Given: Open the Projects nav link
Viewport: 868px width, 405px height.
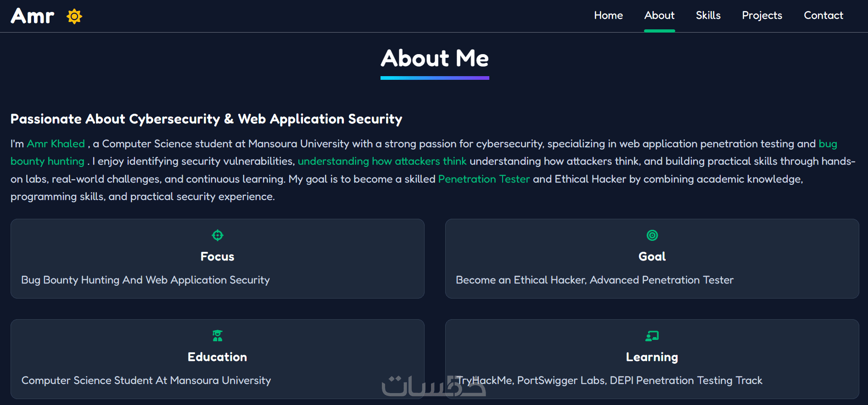Looking at the screenshot, I should [x=762, y=16].
